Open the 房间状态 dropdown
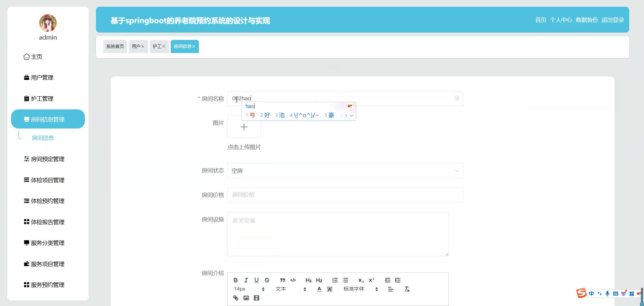The height and width of the screenshot is (306, 644). [x=345, y=170]
